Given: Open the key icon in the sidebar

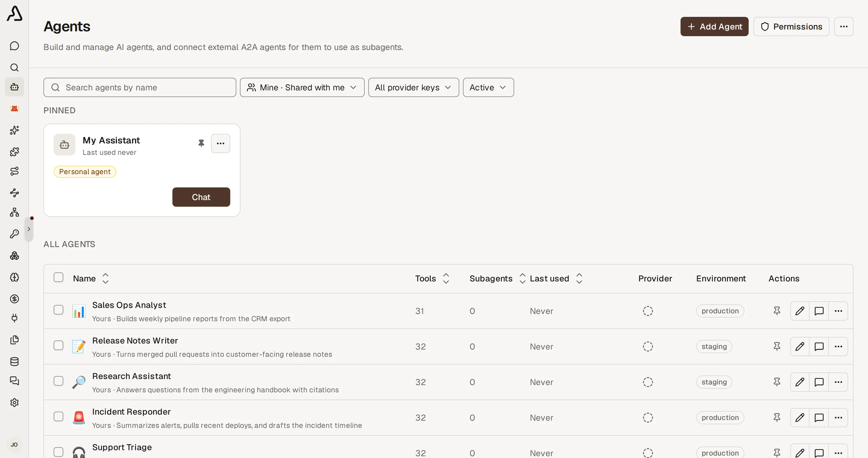Looking at the screenshot, I should pyautogui.click(x=14, y=234).
